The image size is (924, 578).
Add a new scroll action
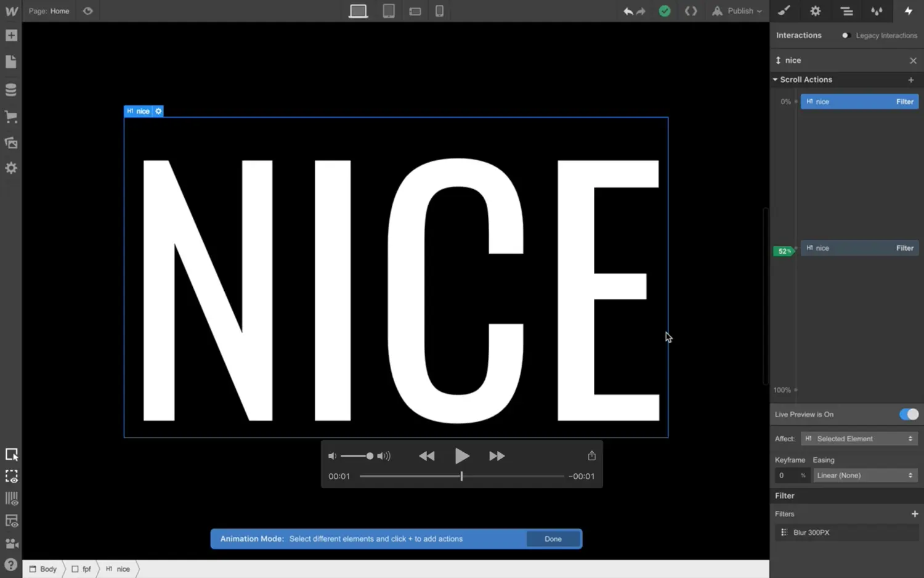[911, 80]
